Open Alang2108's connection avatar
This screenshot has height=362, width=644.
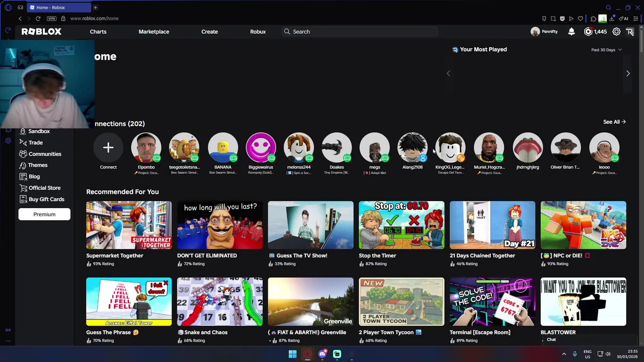coord(413,147)
